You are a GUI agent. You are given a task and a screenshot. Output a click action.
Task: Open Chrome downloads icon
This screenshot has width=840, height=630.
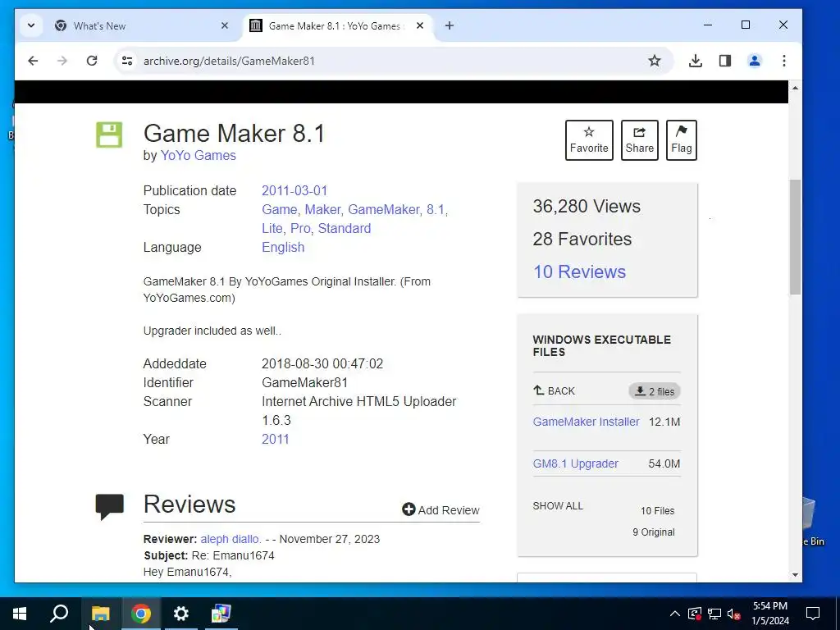696,61
